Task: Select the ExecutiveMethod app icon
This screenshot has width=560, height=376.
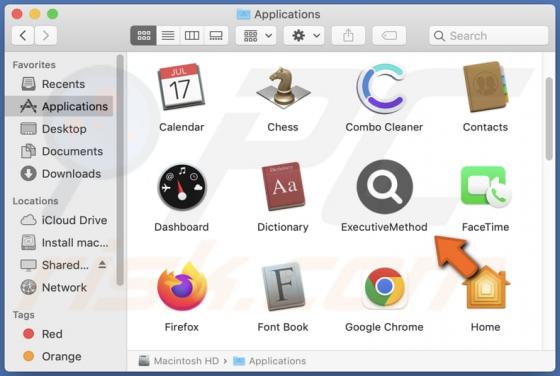Action: tap(384, 186)
